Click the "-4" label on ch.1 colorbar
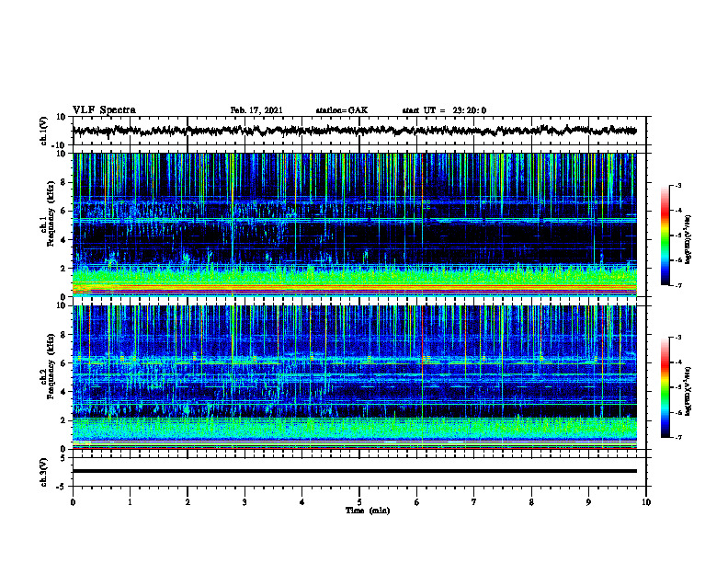The height and width of the screenshot is (563, 728). click(x=678, y=211)
